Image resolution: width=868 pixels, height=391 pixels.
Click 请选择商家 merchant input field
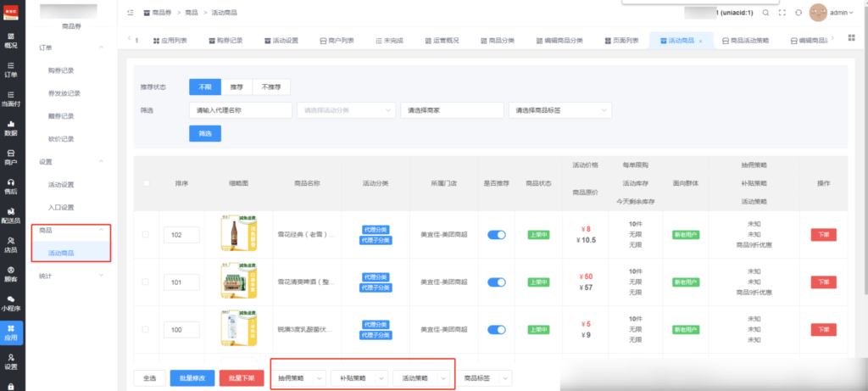click(x=453, y=110)
